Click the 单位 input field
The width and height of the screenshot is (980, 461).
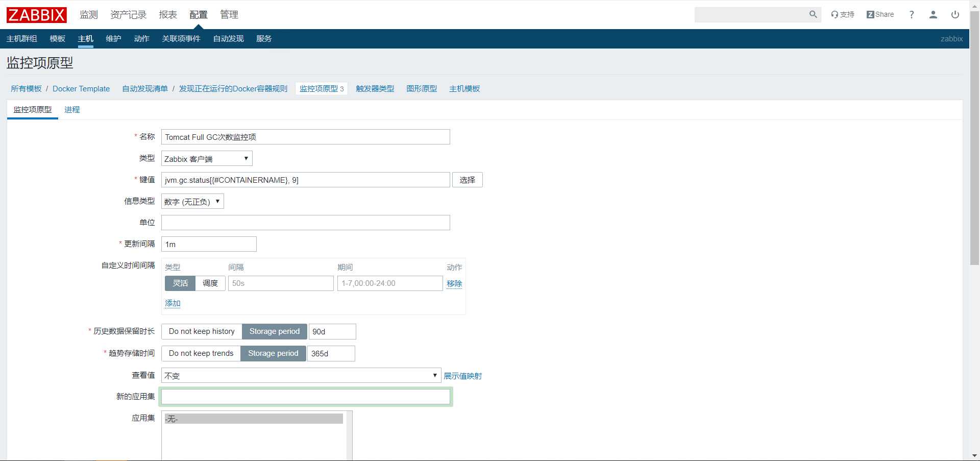point(306,223)
